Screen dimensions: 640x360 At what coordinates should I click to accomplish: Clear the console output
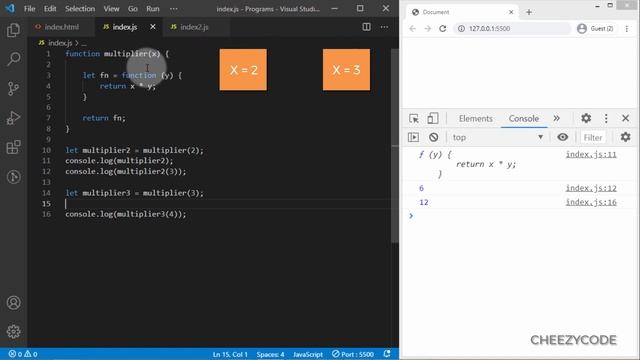click(x=433, y=137)
